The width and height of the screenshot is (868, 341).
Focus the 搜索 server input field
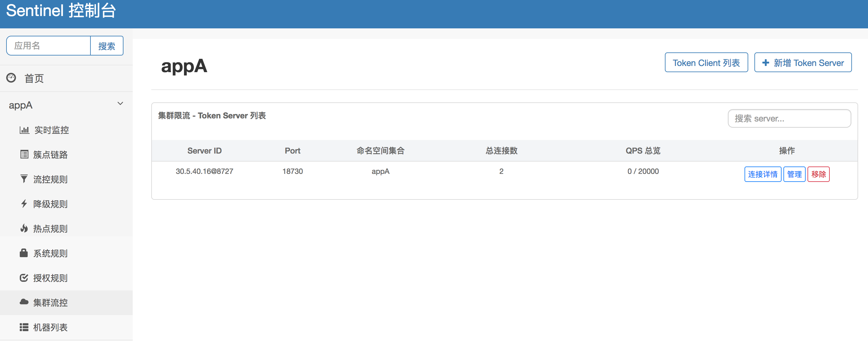(789, 118)
